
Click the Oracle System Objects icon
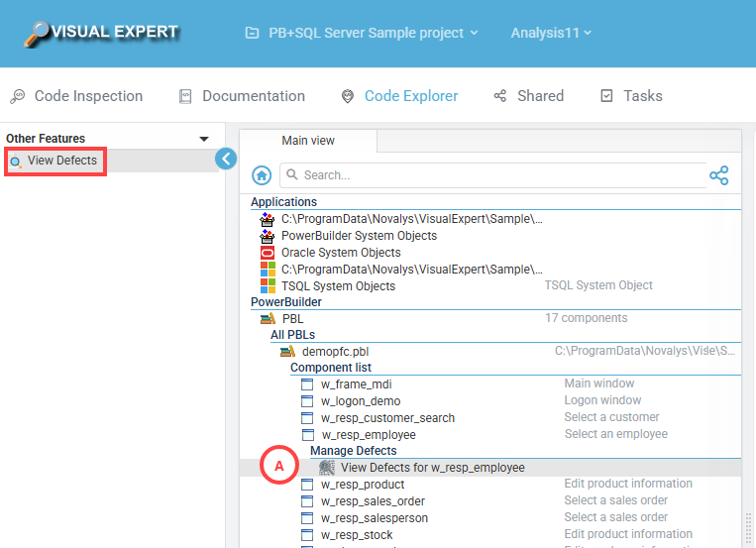pos(268,253)
